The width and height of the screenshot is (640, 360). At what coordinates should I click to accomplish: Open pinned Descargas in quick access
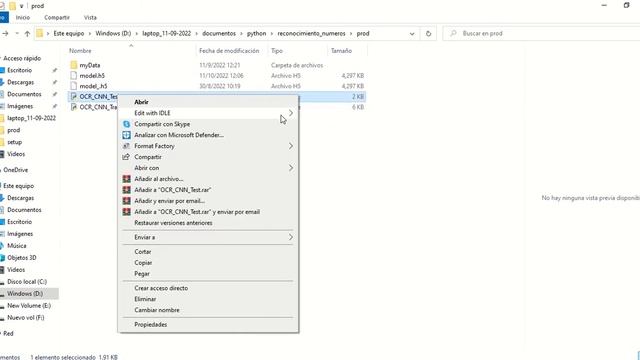(x=20, y=82)
